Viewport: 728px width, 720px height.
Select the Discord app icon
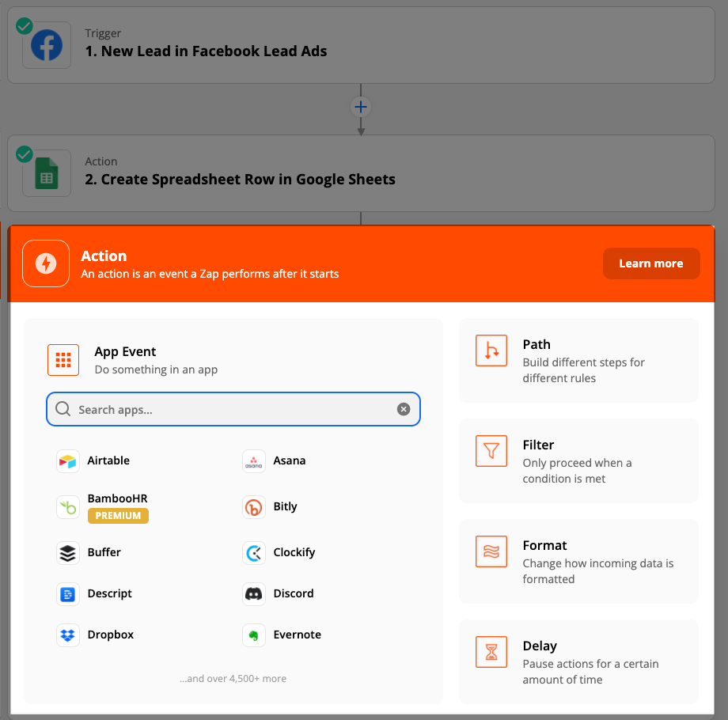coord(254,594)
